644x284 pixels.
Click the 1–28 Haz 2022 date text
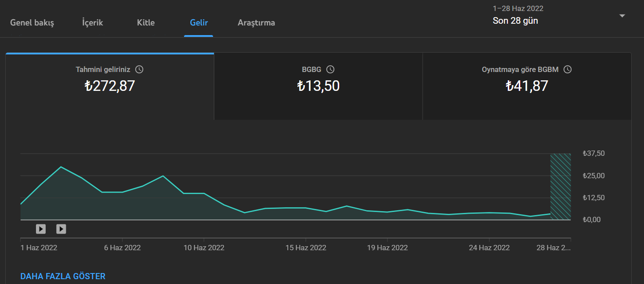(518, 8)
